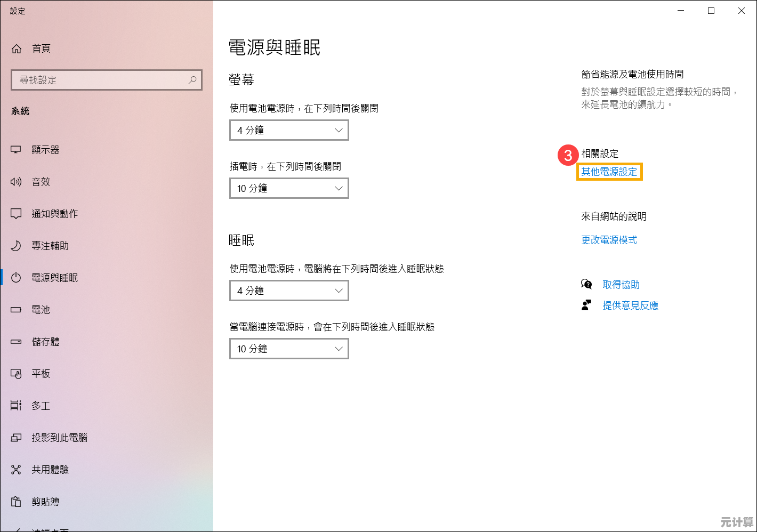
Task: Click the 顯示器 monitor icon
Action: coord(16,150)
